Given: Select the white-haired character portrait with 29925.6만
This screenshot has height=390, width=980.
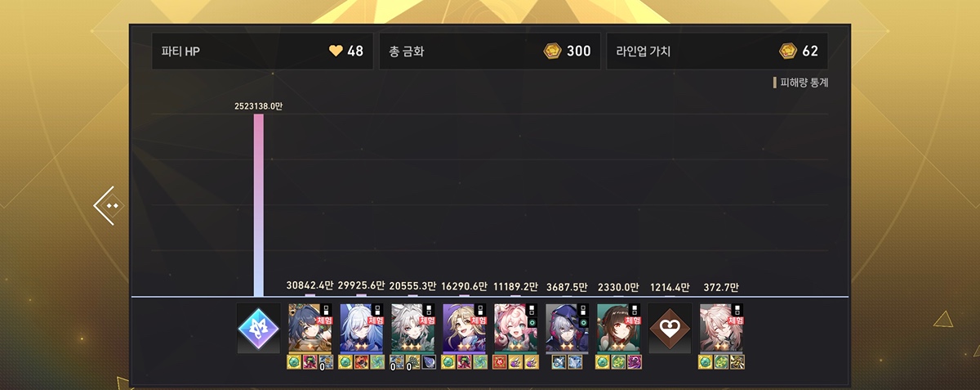Looking at the screenshot, I should point(361,329).
